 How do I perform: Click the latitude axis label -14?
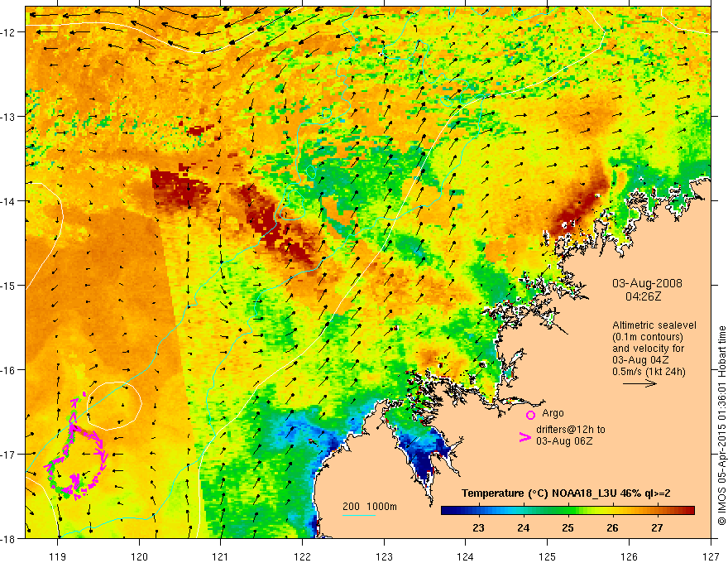8,201
